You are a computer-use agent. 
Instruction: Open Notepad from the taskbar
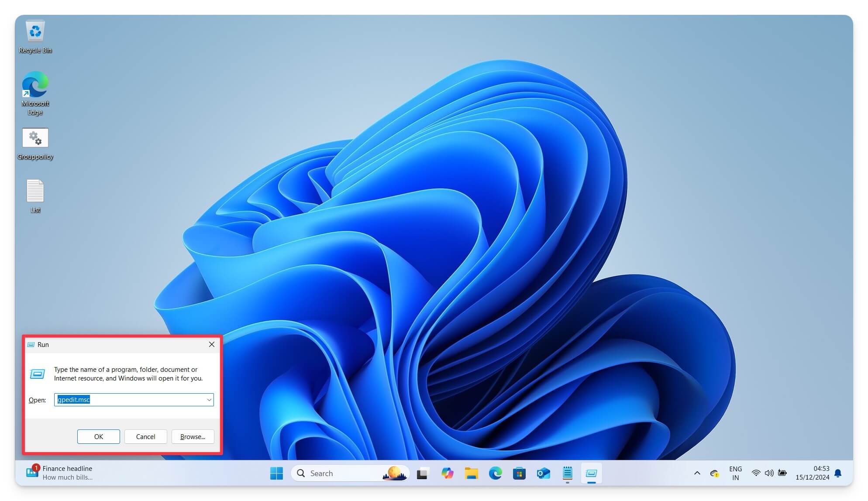[567, 473]
